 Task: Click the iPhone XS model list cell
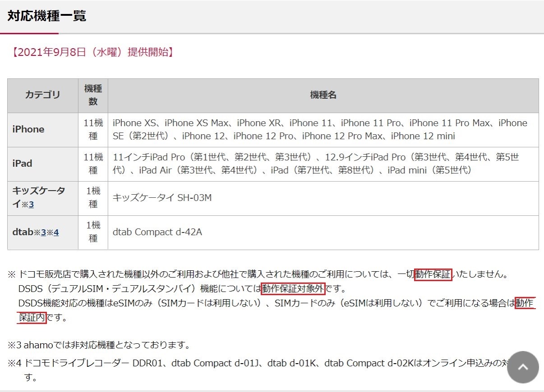(x=323, y=130)
